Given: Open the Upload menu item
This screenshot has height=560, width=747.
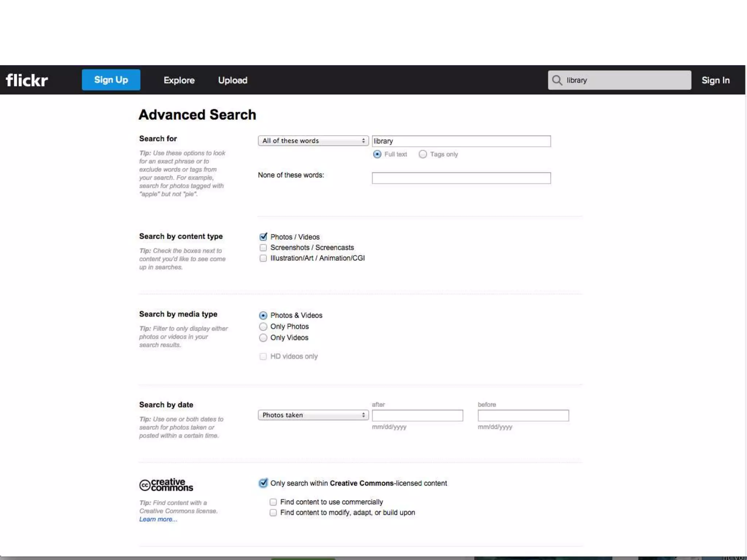Looking at the screenshot, I should [x=232, y=80].
